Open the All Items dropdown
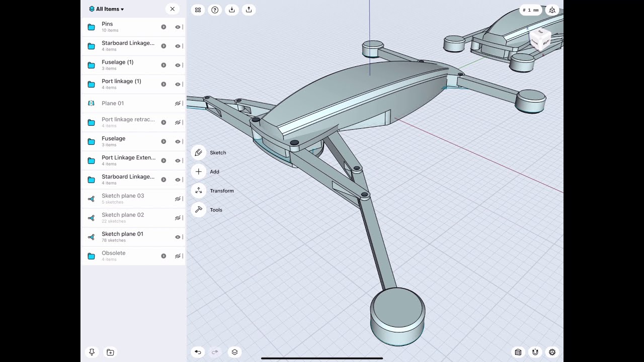 tap(106, 9)
